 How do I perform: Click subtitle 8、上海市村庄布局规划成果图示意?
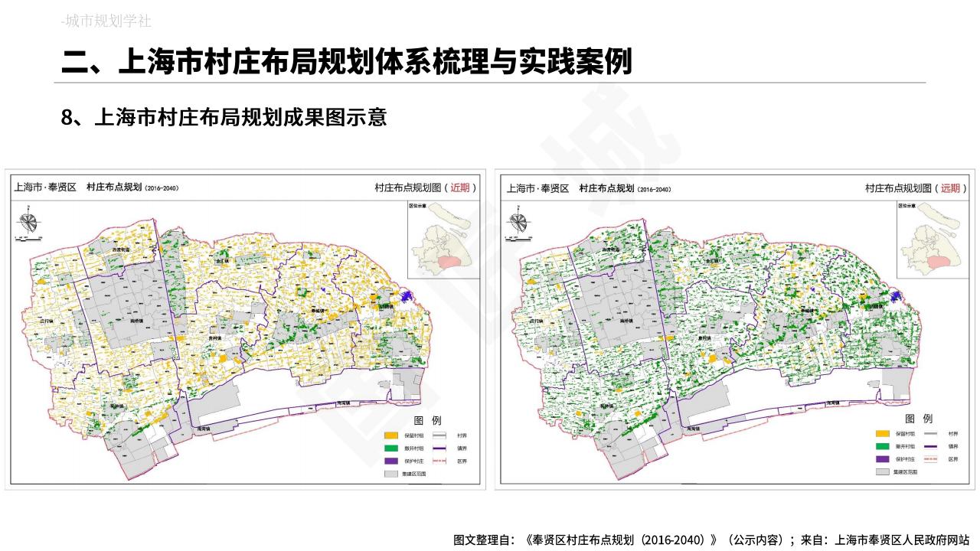(x=224, y=117)
